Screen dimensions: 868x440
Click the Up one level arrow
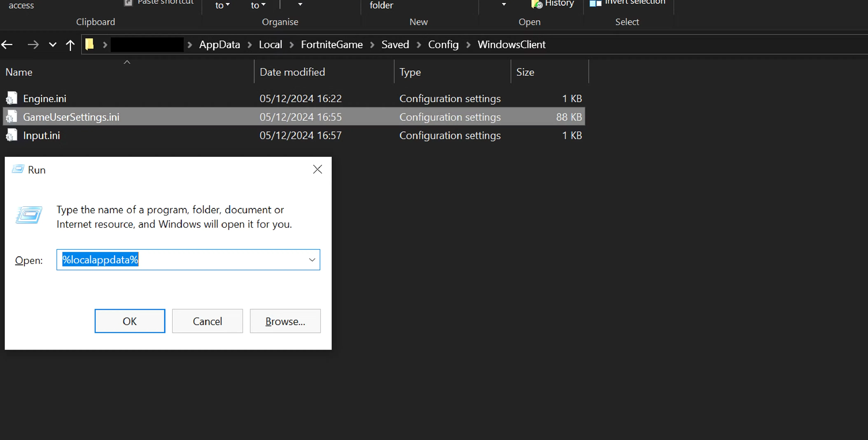click(70, 45)
